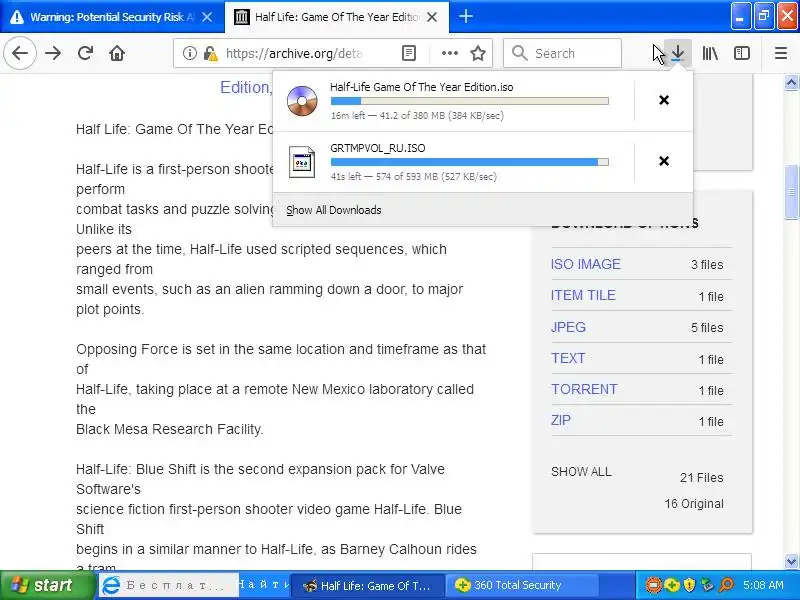Click the 16 Original files link
This screenshot has height=600, width=800.
[x=694, y=504]
